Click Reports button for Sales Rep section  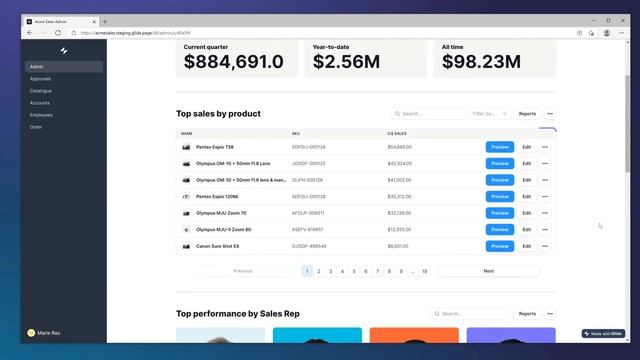coord(527,314)
